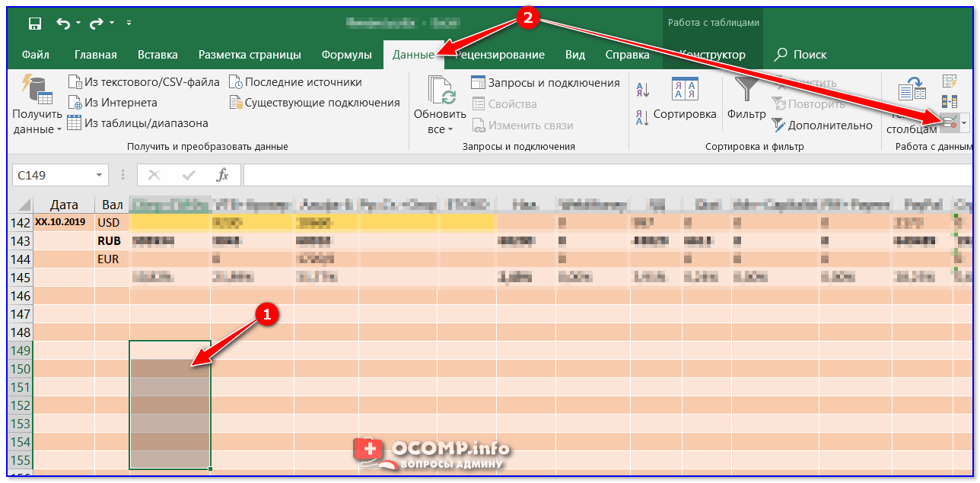Click the EUR currency cell

point(113,259)
